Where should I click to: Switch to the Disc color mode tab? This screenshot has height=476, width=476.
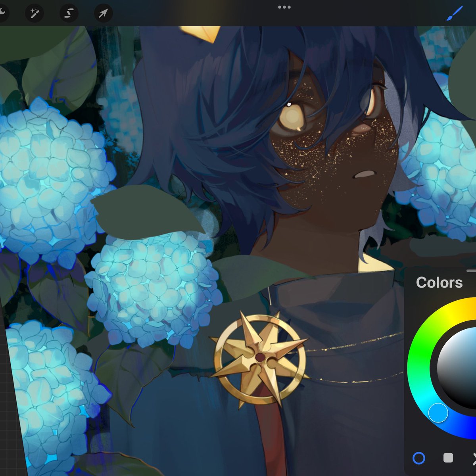(x=419, y=458)
